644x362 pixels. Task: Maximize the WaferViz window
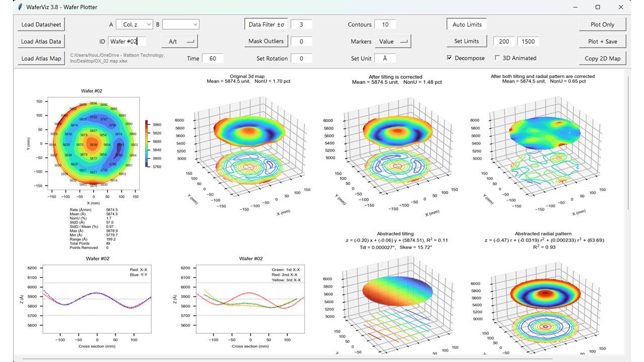click(x=598, y=7)
